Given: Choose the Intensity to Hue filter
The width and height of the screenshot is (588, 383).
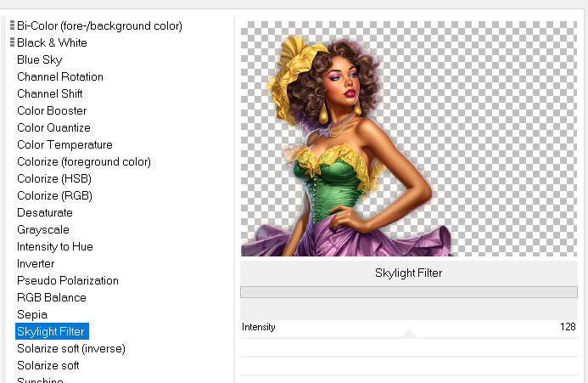Looking at the screenshot, I should (54, 246).
